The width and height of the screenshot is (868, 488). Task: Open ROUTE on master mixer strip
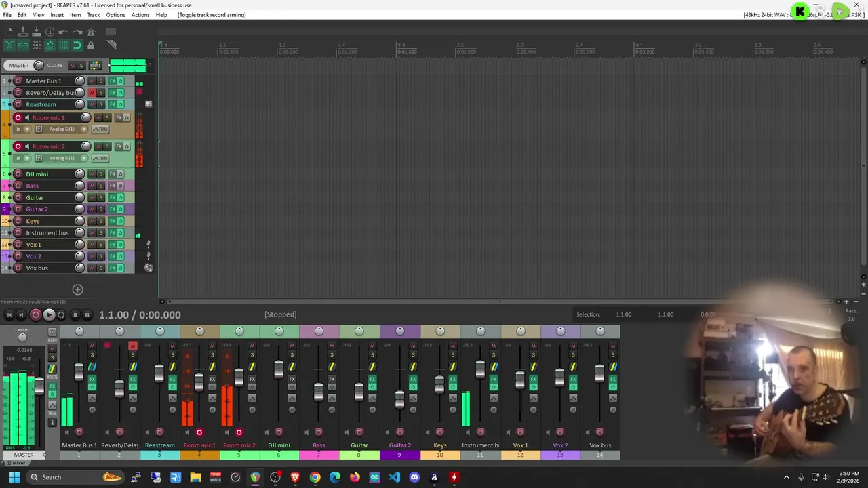(52, 369)
